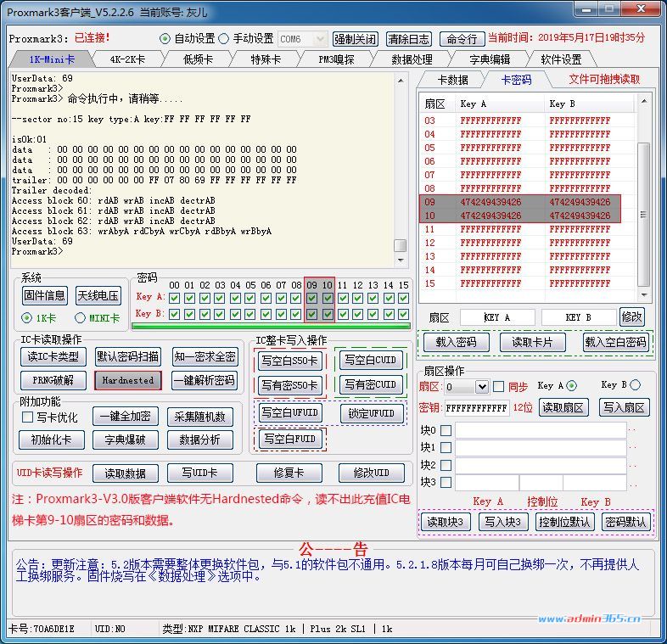The height and width of the screenshot is (644, 667).
Task: Select the Key B radio in 扇区操作
Action: [635, 385]
